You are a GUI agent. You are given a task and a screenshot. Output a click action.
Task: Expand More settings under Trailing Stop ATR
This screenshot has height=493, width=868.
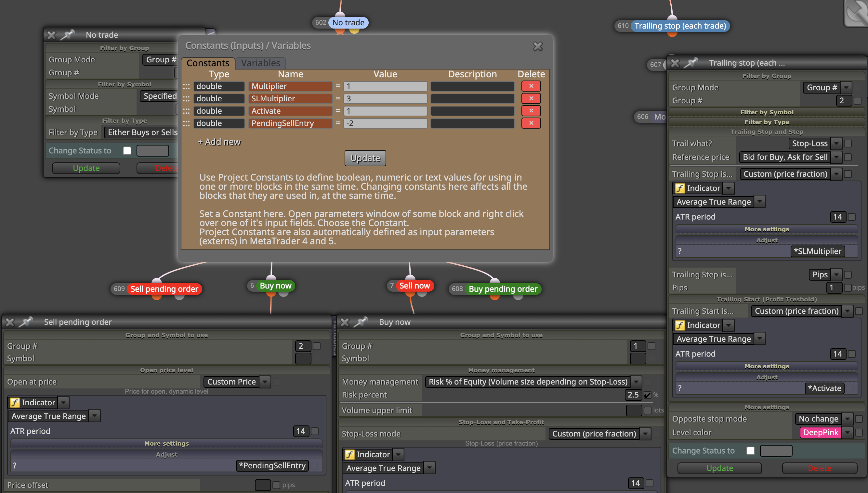[767, 229]
